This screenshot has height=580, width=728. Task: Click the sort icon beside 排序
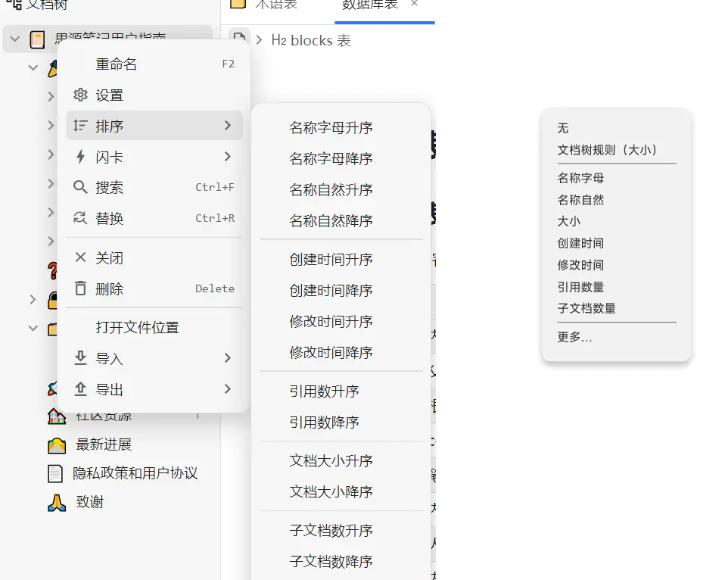[80, 126]
